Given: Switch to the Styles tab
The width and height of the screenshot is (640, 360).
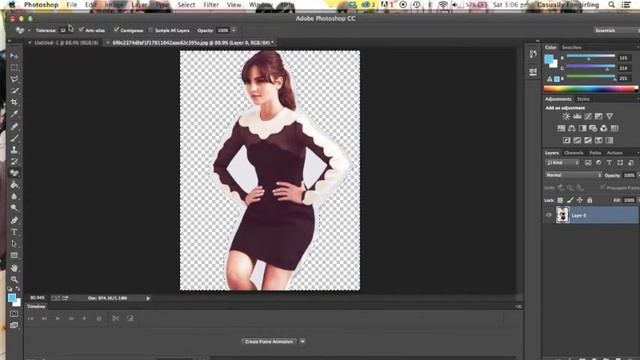Looking at the screenshot, I should pyautogui.click(x=583, y=99).
